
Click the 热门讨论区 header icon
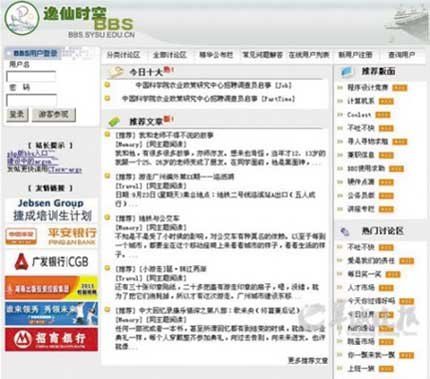coord(345,231)
